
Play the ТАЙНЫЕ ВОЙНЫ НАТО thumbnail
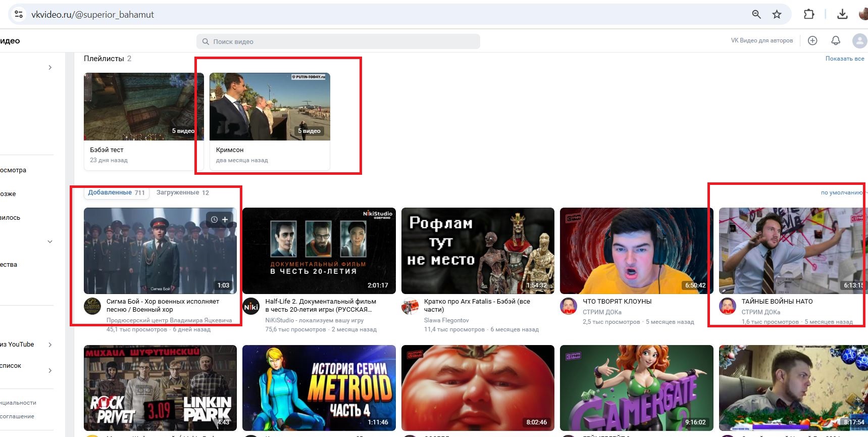tap(793, 251)
